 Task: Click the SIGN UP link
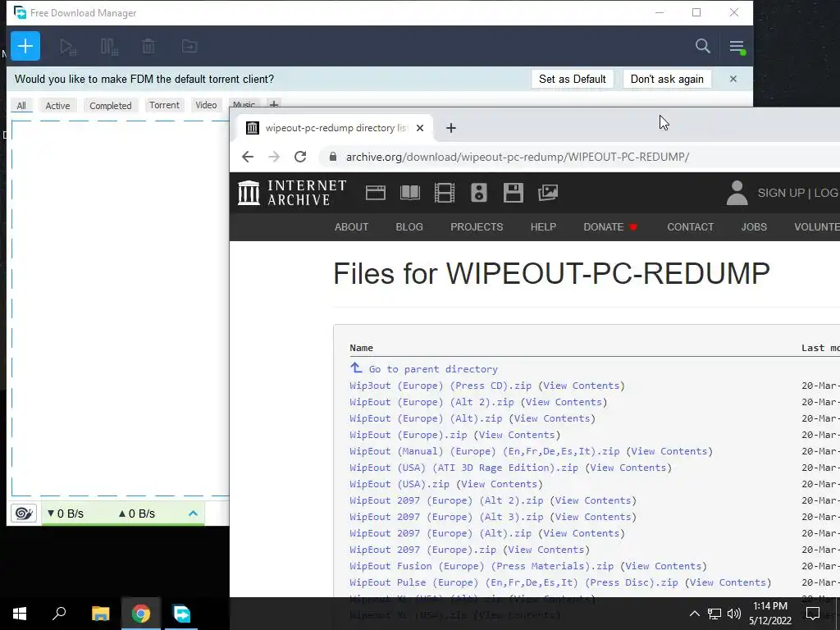pyautogui.click(x=781, y=193)
